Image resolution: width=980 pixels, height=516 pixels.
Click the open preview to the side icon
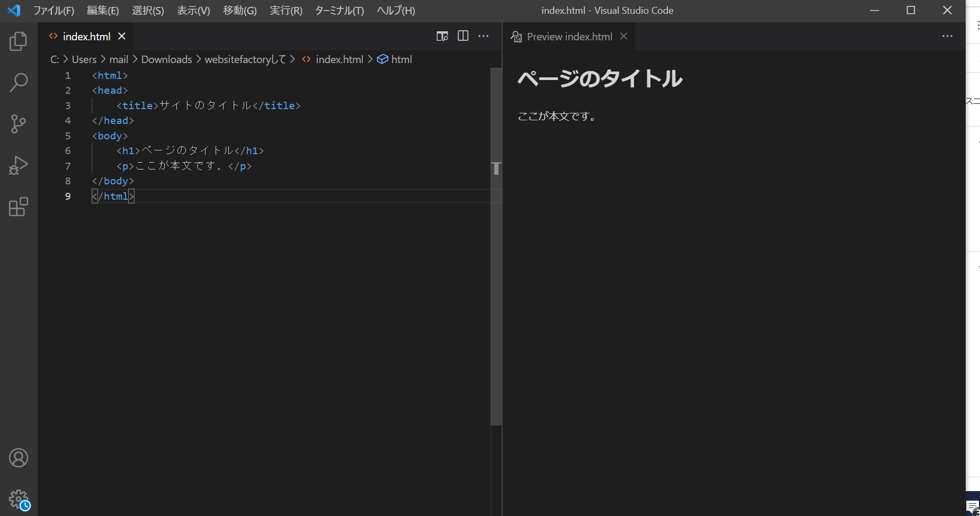click(442, 36)
